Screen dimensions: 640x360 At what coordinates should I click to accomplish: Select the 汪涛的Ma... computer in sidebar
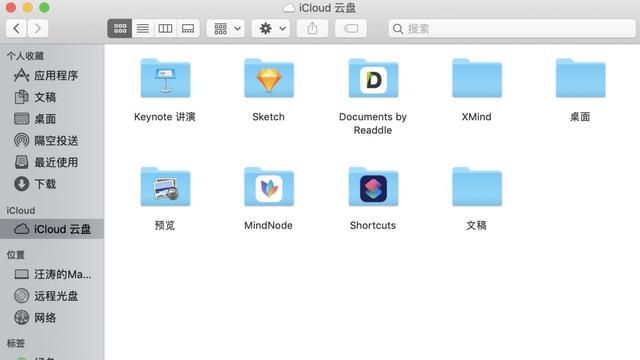coord(52,274)
